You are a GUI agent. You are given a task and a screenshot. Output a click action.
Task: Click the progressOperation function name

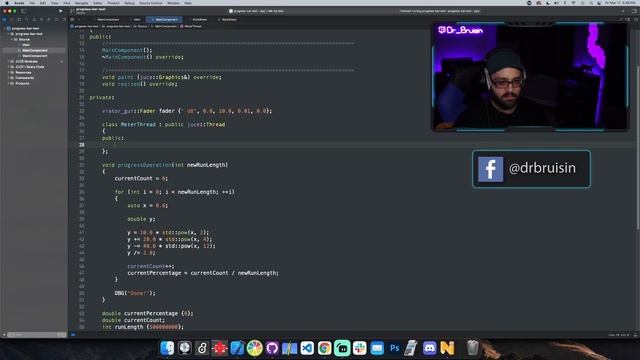pos(144,165)
